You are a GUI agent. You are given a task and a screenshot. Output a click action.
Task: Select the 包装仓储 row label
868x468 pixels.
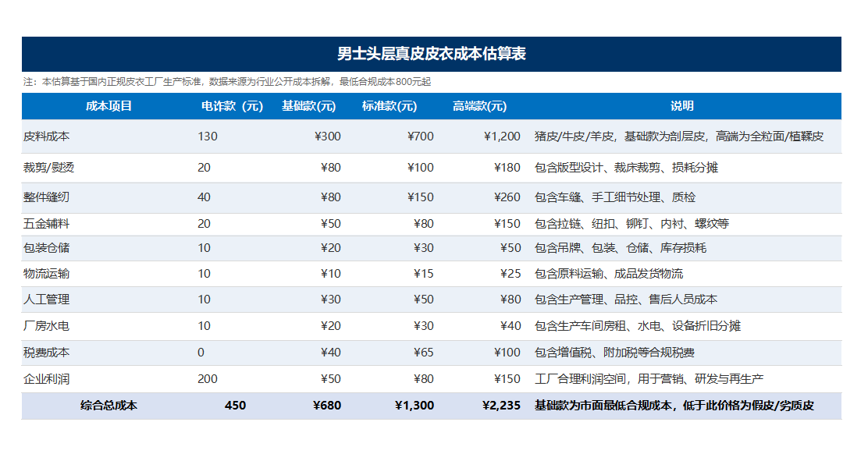point(47,248)
